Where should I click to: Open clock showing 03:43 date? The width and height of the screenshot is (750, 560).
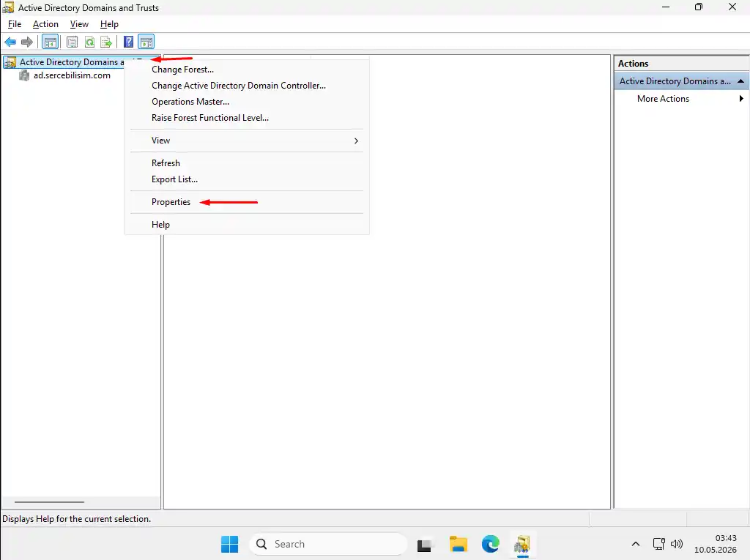715,544
